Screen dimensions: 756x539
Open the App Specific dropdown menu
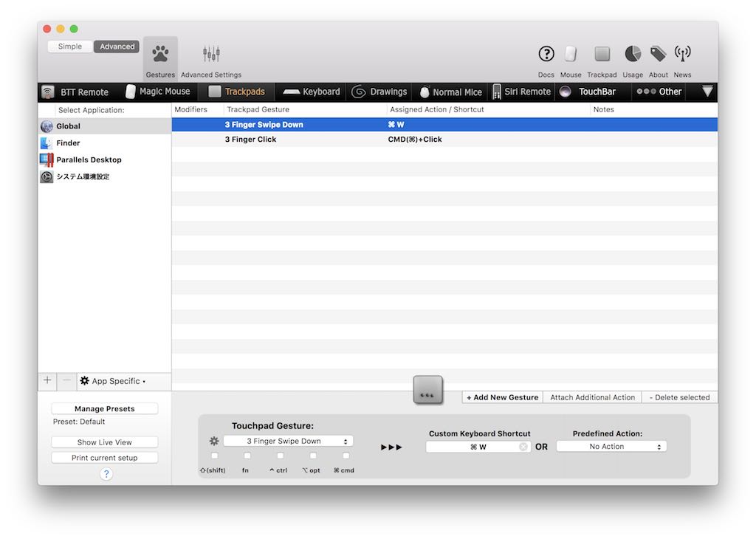pos(114,381)
